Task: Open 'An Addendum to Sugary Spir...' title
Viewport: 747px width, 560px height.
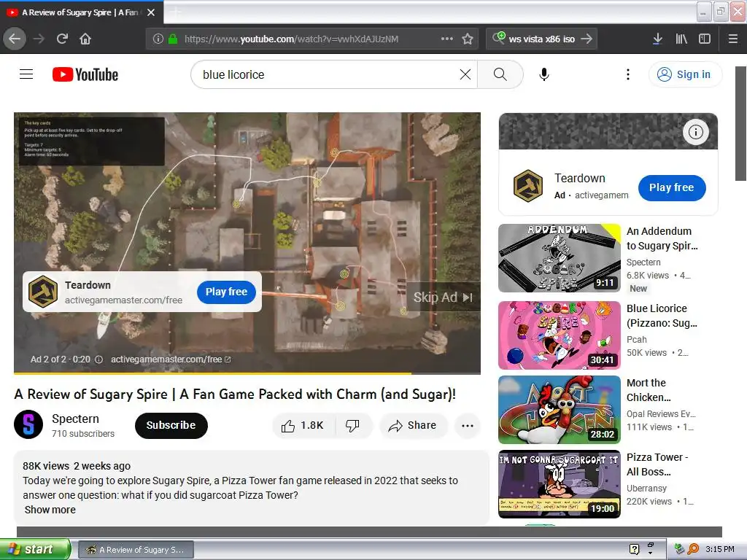Action: point(662,238)
